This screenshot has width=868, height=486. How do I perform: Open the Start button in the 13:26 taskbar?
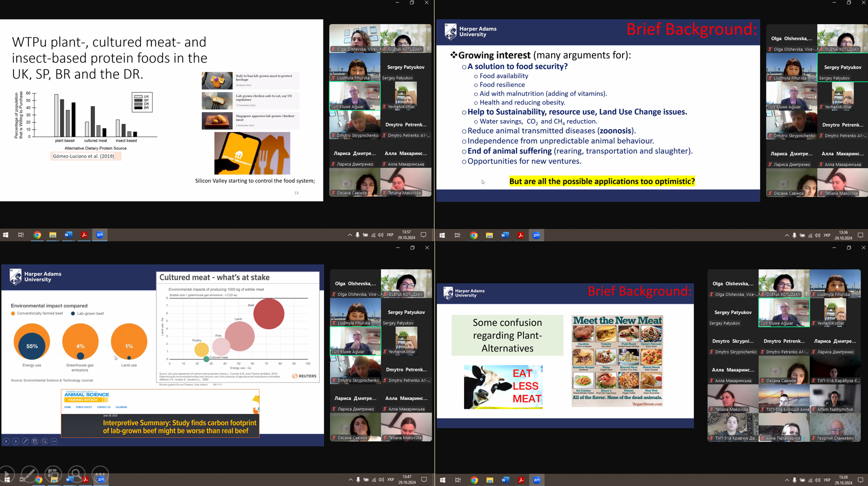coord(442,480)
